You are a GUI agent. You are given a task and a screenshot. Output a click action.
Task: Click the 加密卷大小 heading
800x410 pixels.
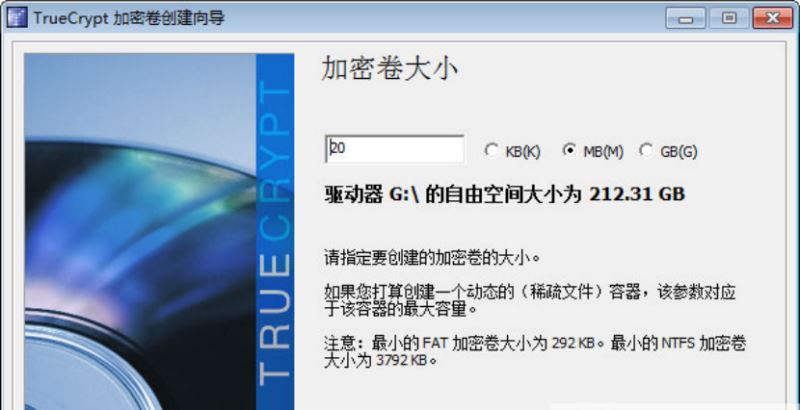(389, 68)
